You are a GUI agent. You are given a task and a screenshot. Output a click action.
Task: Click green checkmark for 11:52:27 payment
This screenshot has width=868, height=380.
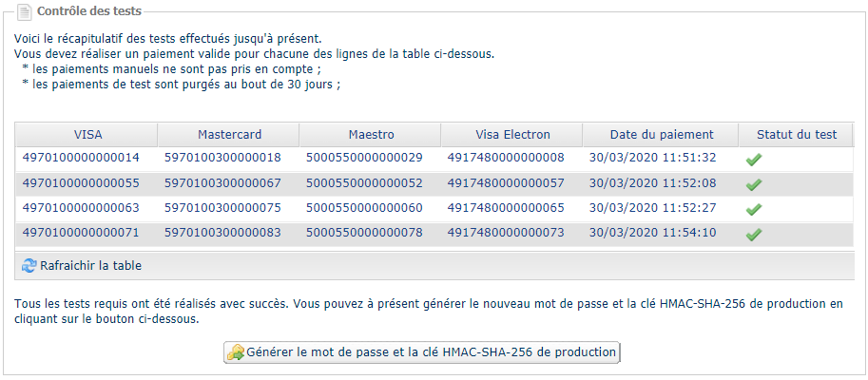coord(753,210)
